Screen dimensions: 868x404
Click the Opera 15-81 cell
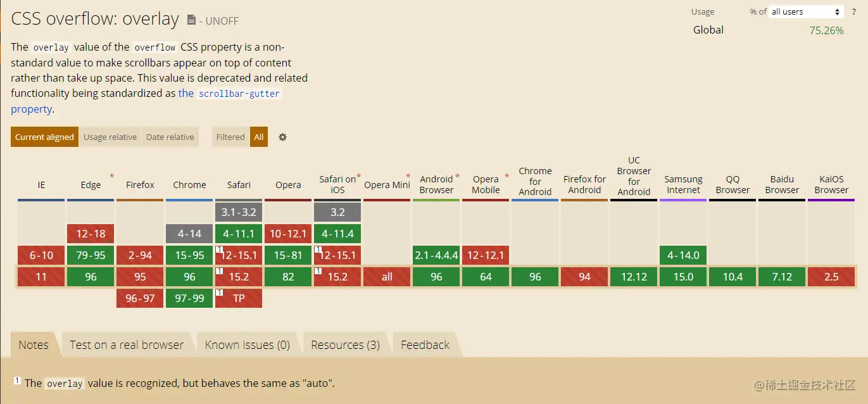tap(288, 255)
